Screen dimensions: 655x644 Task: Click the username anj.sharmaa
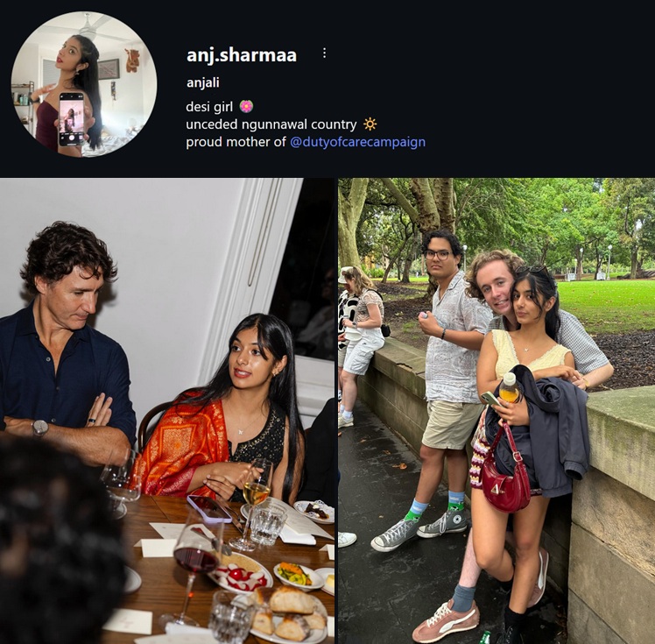242,55
